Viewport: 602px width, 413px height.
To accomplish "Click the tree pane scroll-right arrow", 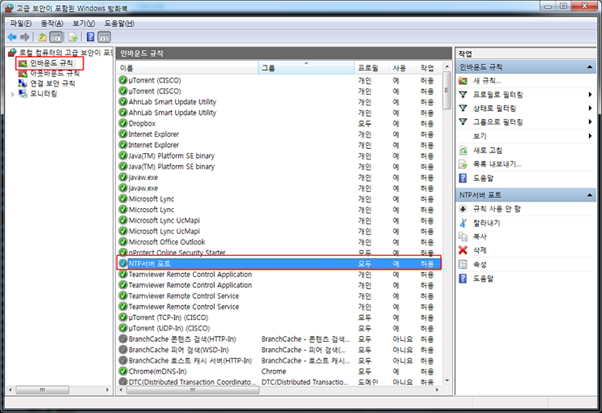I will [x=108, y=390].
